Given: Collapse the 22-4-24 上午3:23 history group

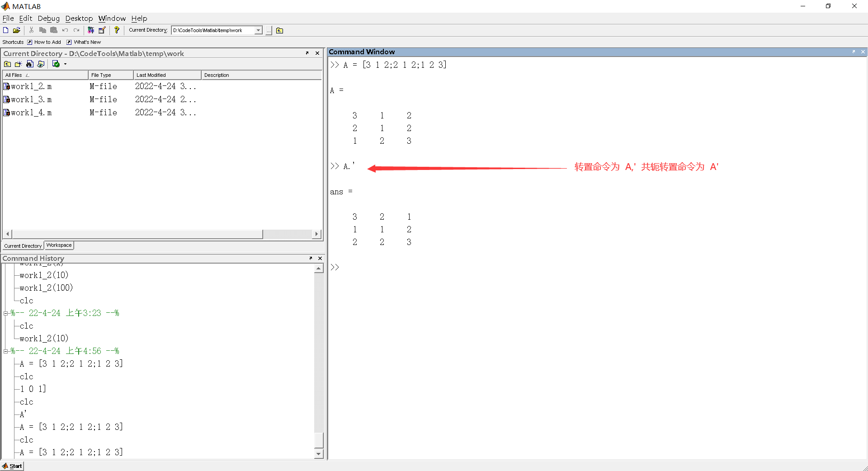Looking at the screenshot, I should point(6,313).
